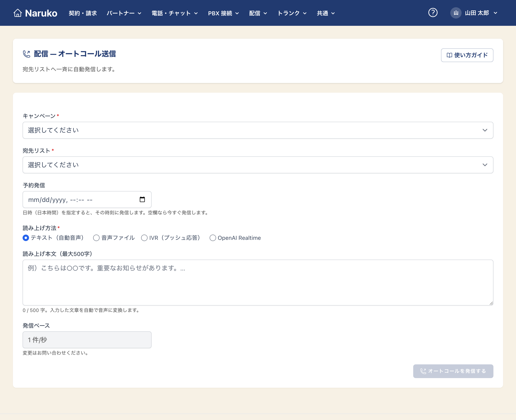The image size is (516, 420).
Task: Click オートコールを発信する button
Action: tap(453, 371)
